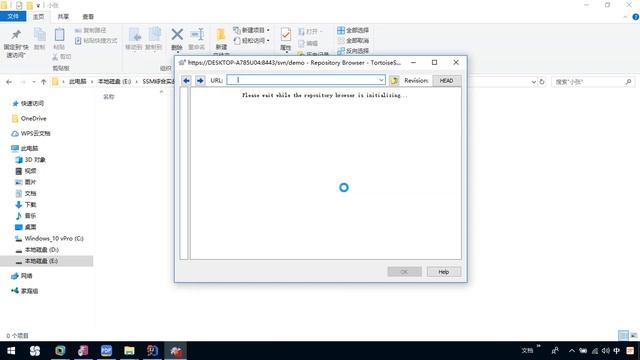Click the Explorer up-one-level arrow

44,82
